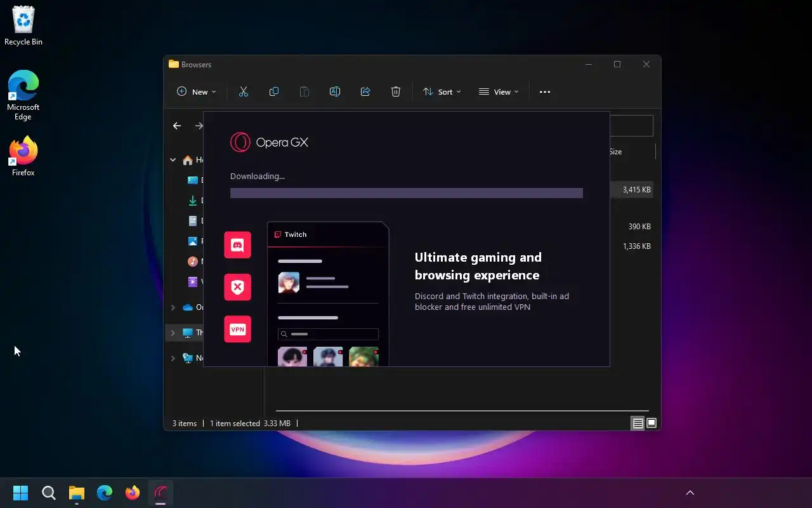
Task: Select Microsoft Edge desktop shortcut
Action: [x=23, y=95]
